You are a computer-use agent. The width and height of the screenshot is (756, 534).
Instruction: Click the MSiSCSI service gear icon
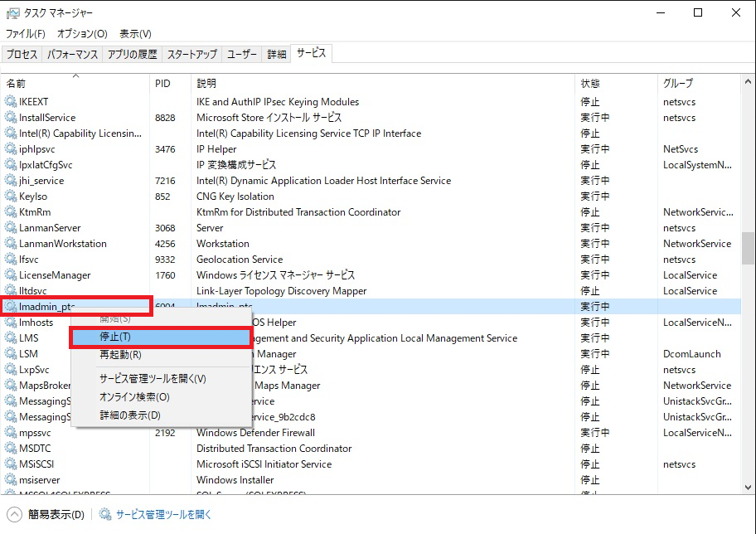click(x=11, y=464)
